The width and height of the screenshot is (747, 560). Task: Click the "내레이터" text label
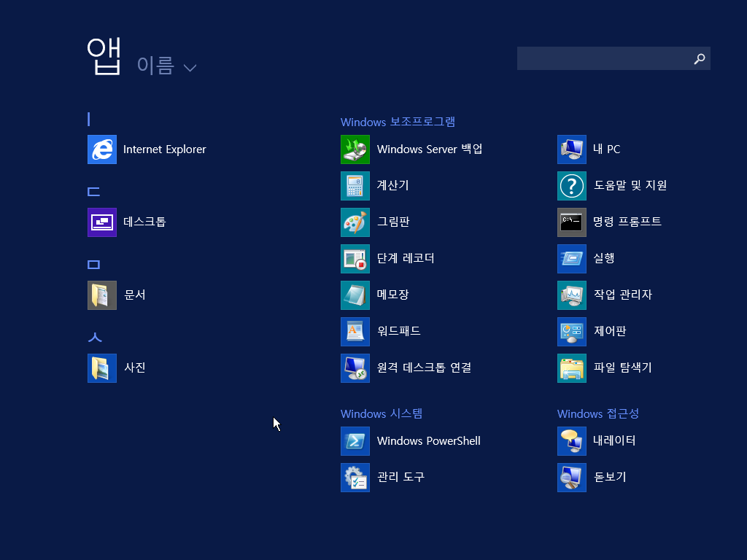[x=614, y=440]
